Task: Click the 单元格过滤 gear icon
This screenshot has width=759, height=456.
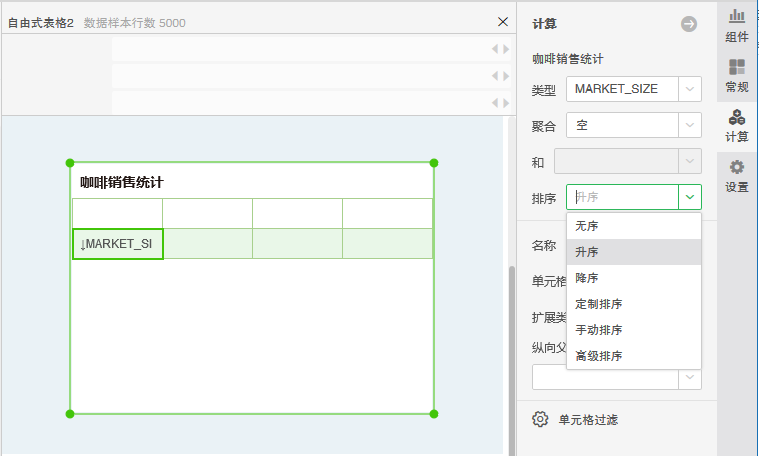Action: point(541,419)
